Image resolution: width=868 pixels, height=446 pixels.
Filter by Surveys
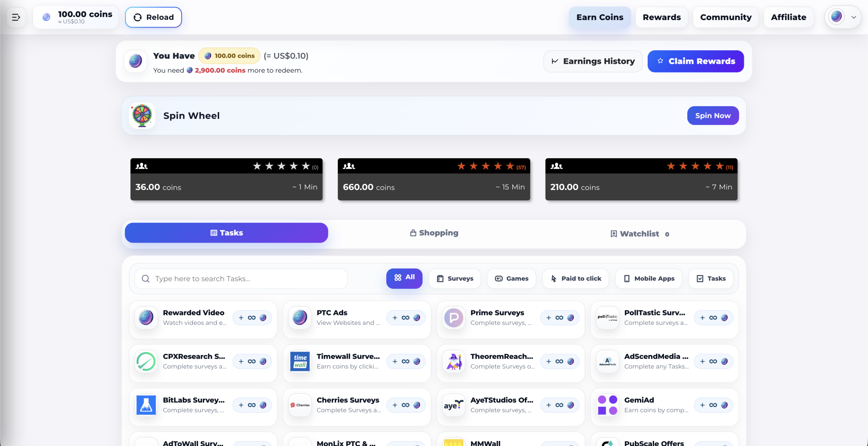click(x=455, y=279)
